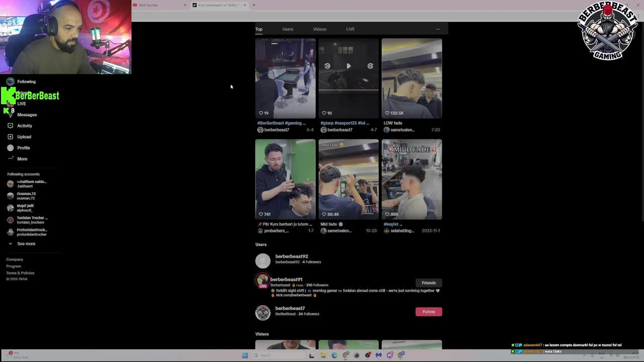644x362 pixels.
Task: Open a new browser tab
Action: tap(254, 5)
